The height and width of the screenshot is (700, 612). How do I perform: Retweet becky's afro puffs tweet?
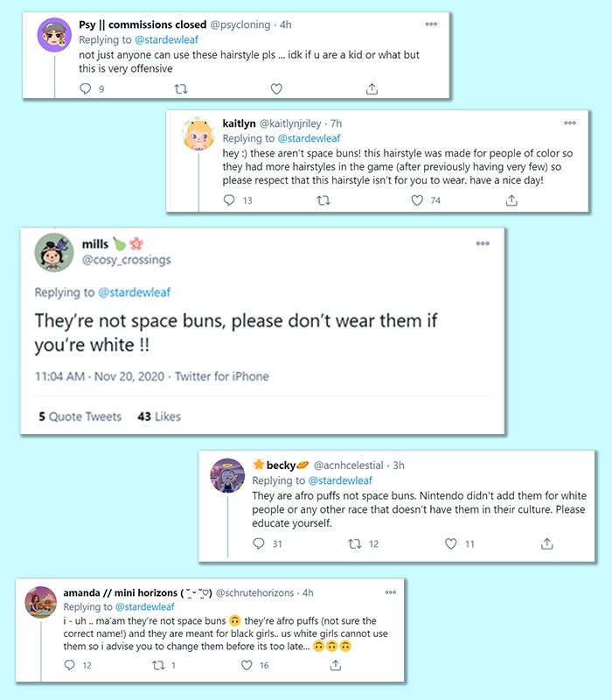355,543
